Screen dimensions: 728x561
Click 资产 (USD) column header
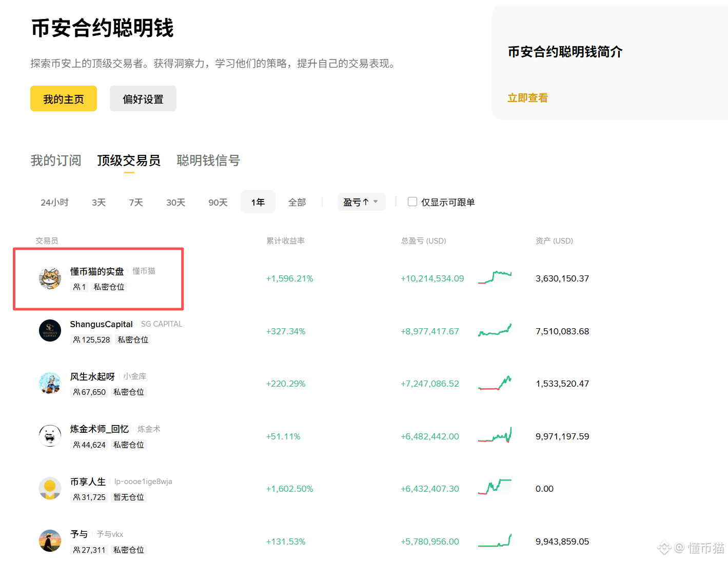554,241
